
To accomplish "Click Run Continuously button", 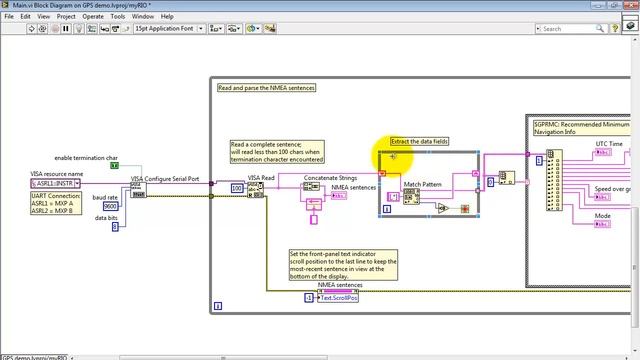I will pos(42,29).
